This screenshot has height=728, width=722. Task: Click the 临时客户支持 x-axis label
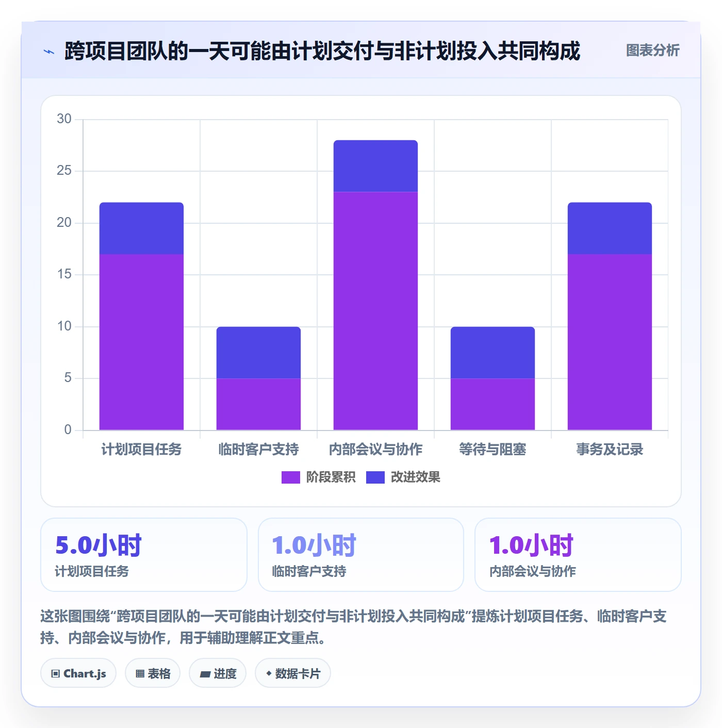point(258,450)
